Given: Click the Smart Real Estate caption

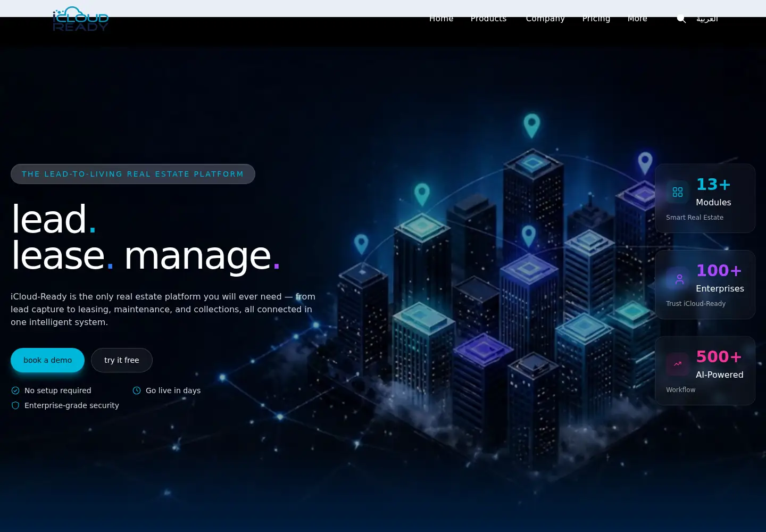Looking at the screenshot, I should click(x=695, y=218).
